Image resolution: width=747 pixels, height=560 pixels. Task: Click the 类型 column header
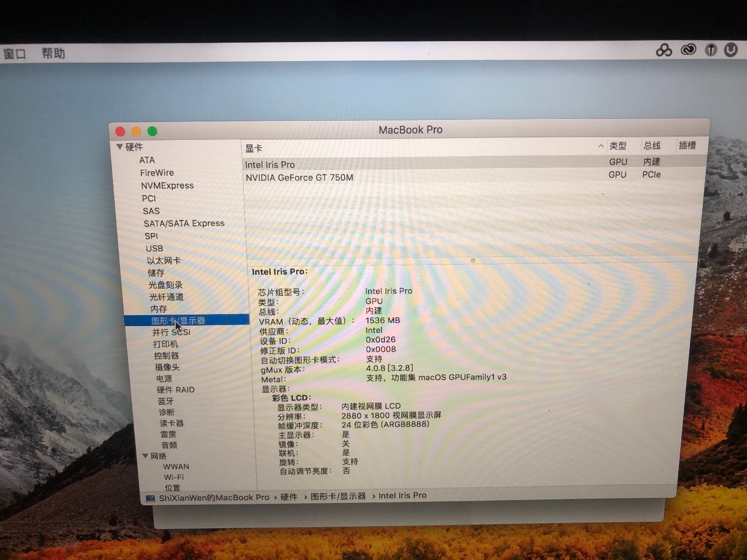618,146
